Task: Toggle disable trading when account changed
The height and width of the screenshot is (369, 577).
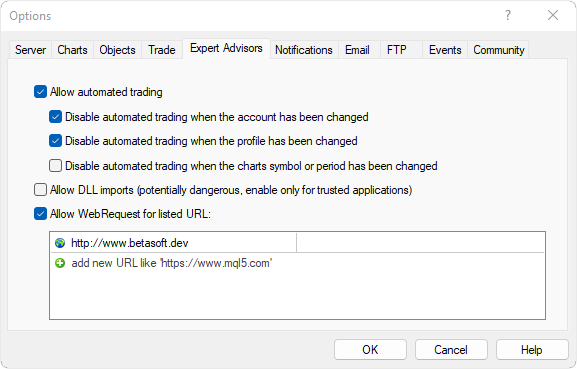Action: [55, 117]
